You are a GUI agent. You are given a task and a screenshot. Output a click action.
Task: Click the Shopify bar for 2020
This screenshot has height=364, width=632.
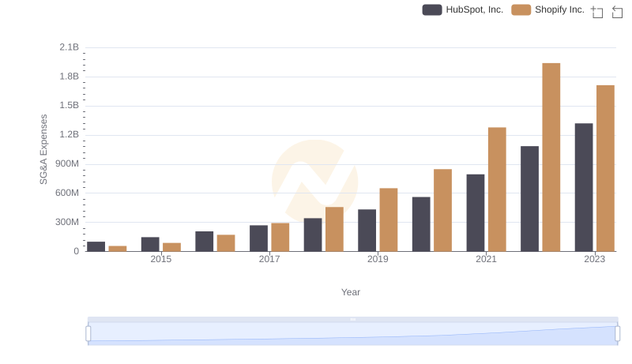[x=442, y=210]
